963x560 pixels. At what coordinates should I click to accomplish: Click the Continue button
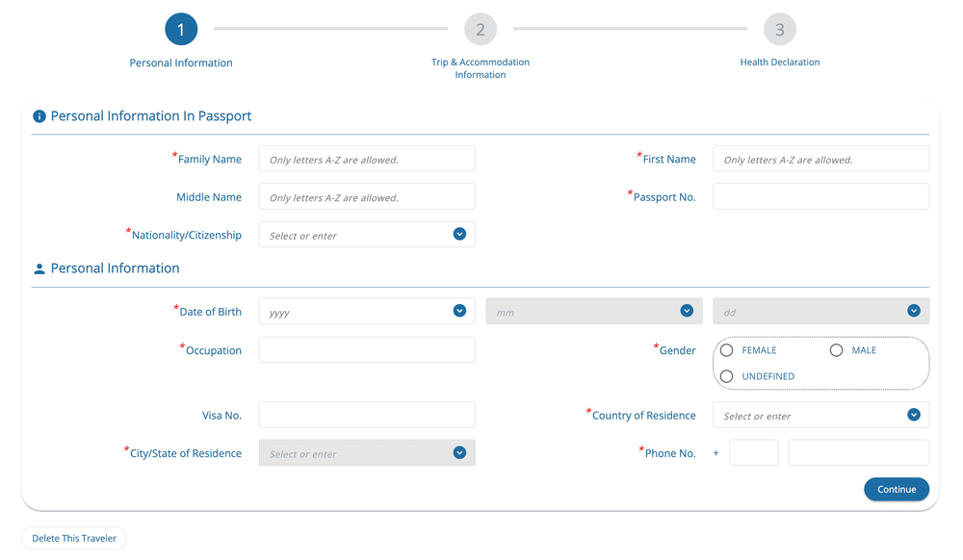(x=896, y=489)
